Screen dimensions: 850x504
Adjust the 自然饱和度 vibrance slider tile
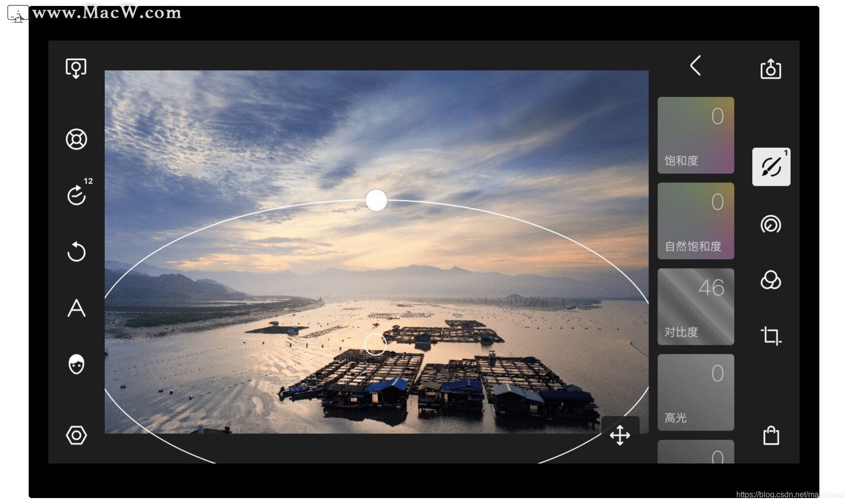pos(695,221)
